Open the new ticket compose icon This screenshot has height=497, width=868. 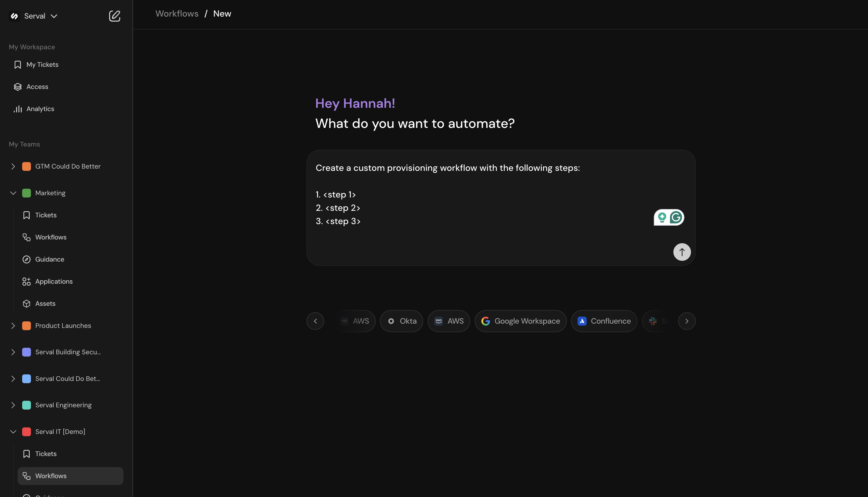[115, 16]
